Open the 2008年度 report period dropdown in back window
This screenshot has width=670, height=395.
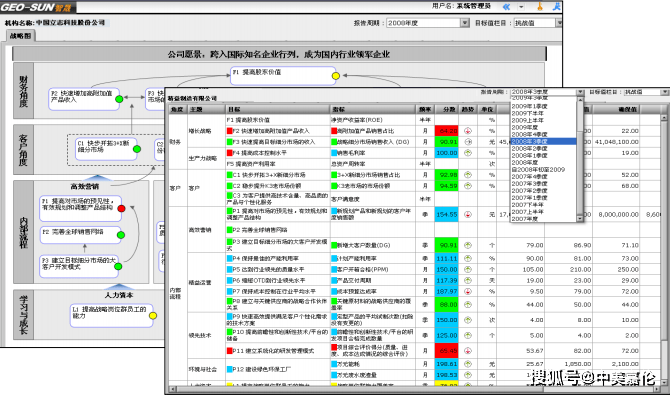[465, 23]
